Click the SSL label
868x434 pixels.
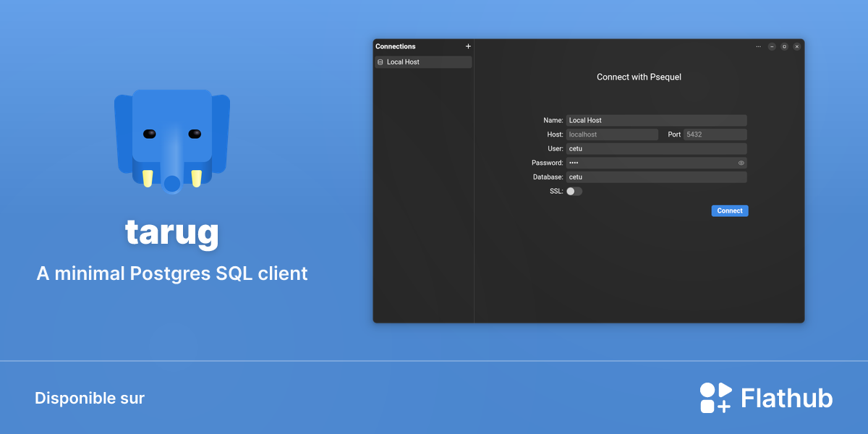[x=556, y=191]
